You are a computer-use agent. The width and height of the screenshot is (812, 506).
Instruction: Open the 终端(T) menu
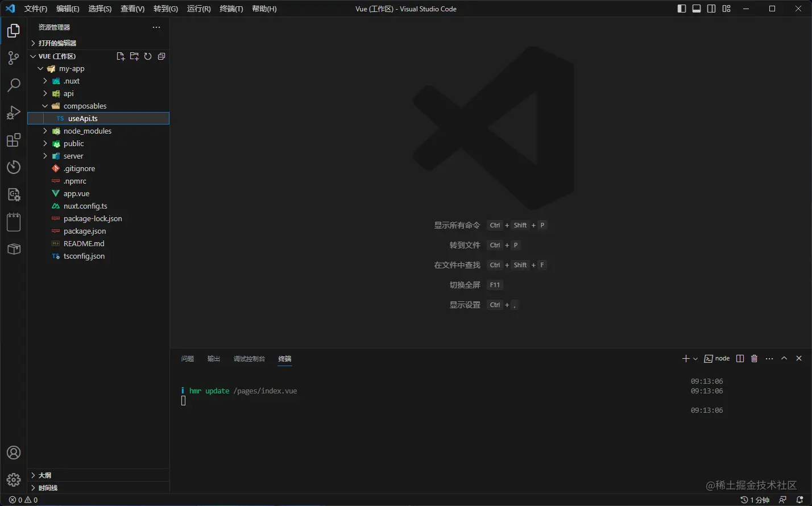(x=231, y=9)
